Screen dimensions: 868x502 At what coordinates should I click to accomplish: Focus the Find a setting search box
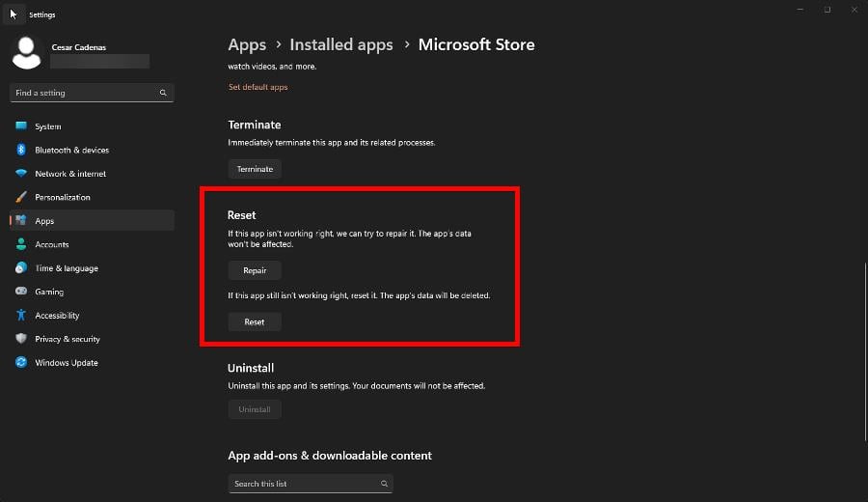pos(92,93)
